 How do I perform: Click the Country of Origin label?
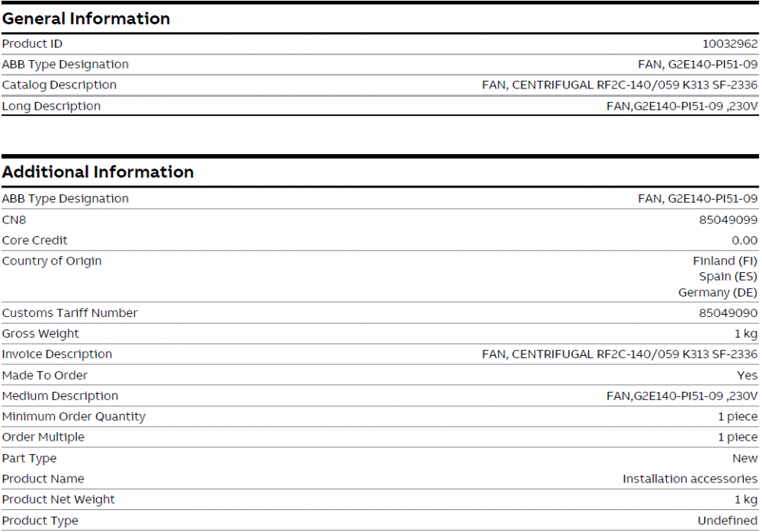click(52, 261)
